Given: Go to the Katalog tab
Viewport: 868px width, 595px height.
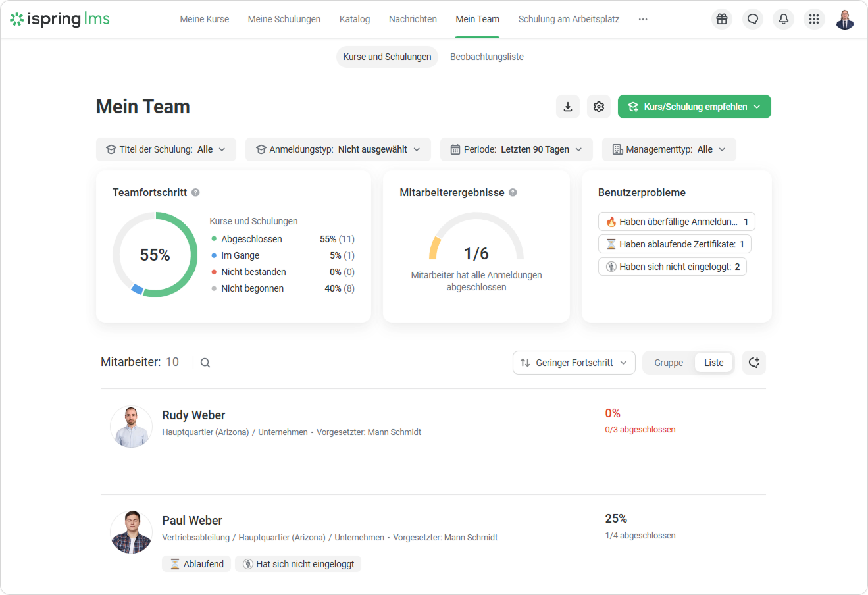Looking at the screenshot, I should [x=355, y=19].
